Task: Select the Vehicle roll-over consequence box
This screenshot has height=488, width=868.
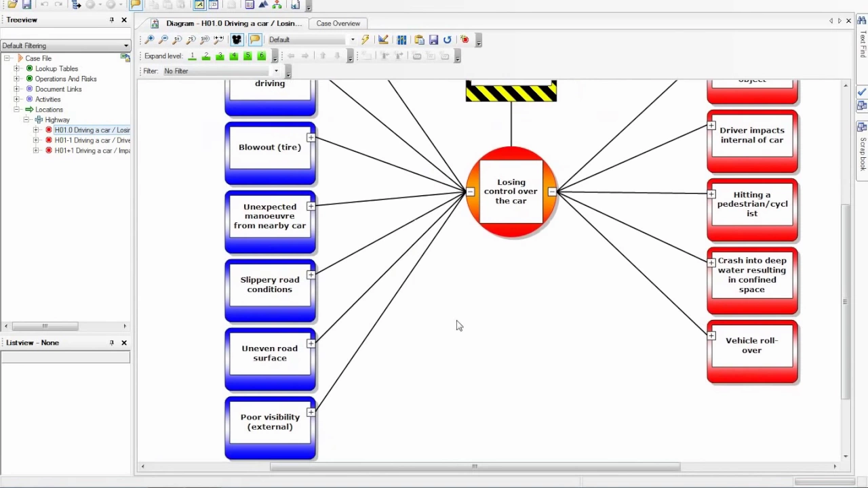Action: coord(752,352)
